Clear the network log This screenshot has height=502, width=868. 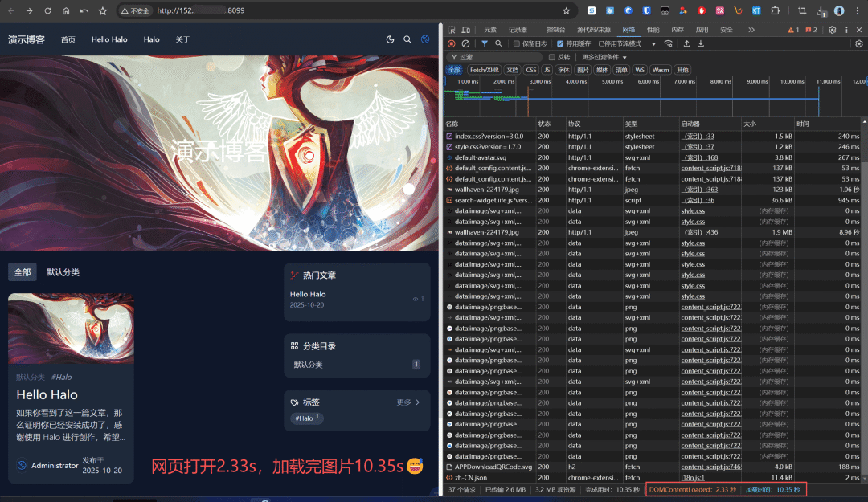coord(465,43)
